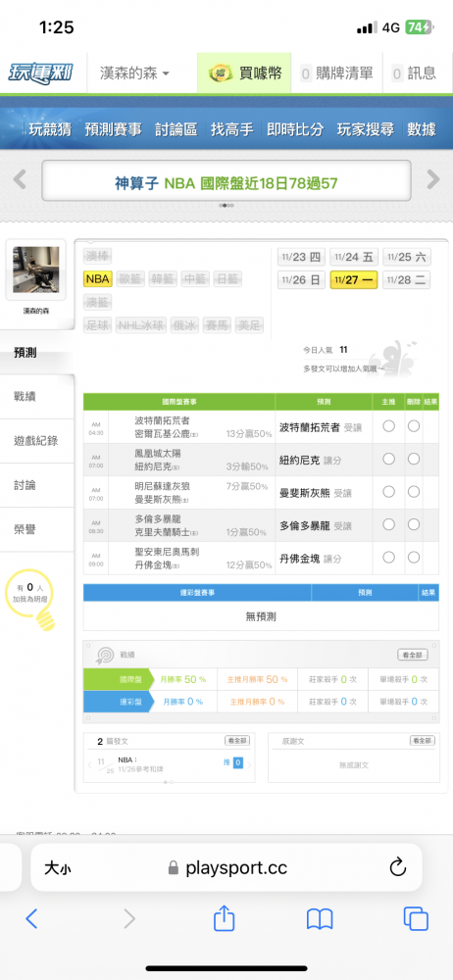Advance the 發文 list with right chevron

coord(249,764)
